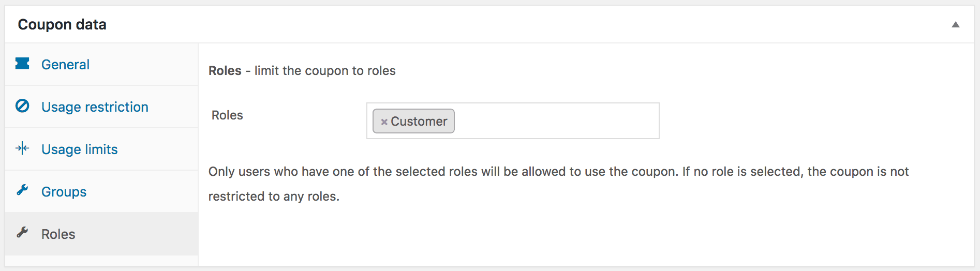Click the 'Only users who have one' help line
Screen dimensions: 980x271
point(558,172)
